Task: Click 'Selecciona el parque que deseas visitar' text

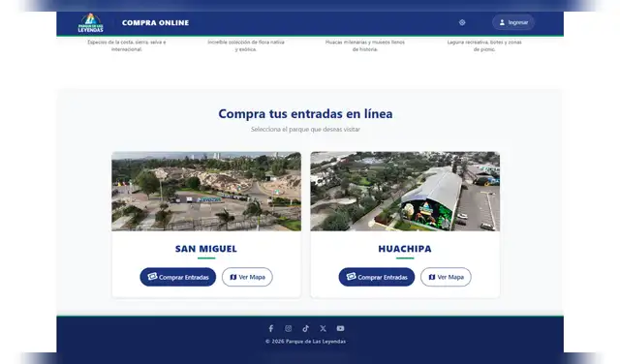Action: pos(305,129)
